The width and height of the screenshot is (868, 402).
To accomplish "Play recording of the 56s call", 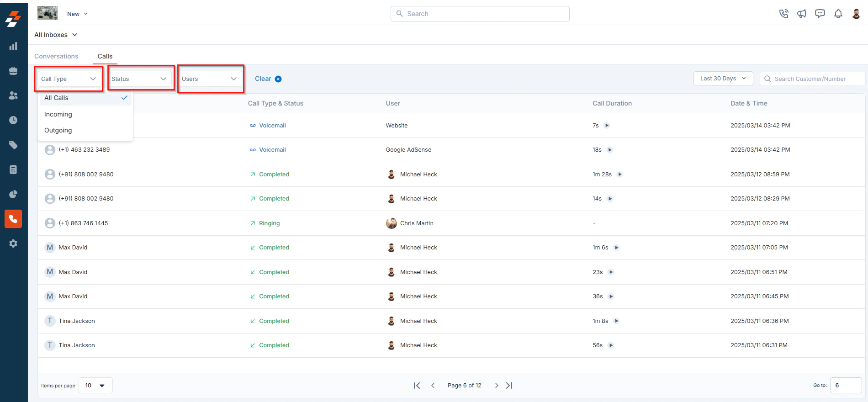I will (x=611, y=345).
